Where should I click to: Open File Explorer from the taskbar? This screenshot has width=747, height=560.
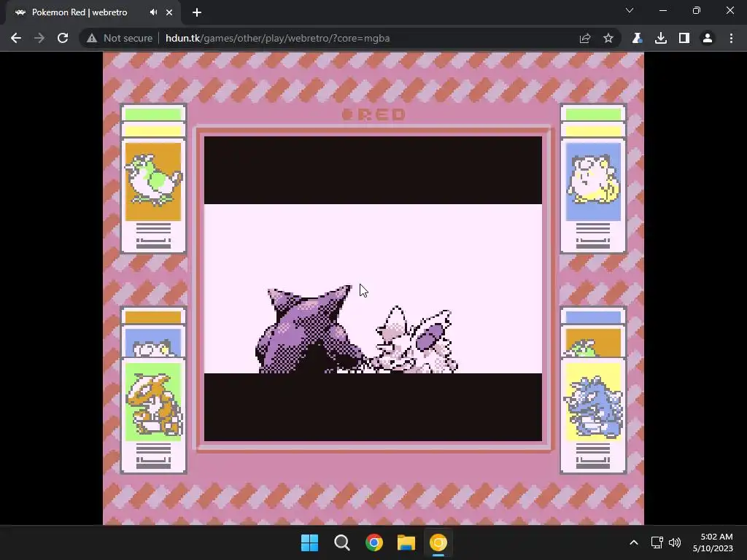point(406,542)
